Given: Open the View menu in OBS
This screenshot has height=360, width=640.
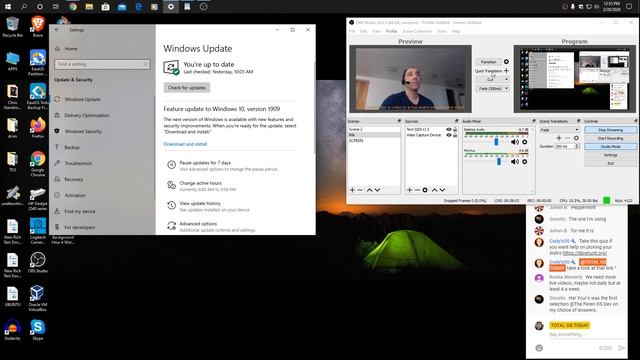Looking at the screenshot, I should point(376,31).
